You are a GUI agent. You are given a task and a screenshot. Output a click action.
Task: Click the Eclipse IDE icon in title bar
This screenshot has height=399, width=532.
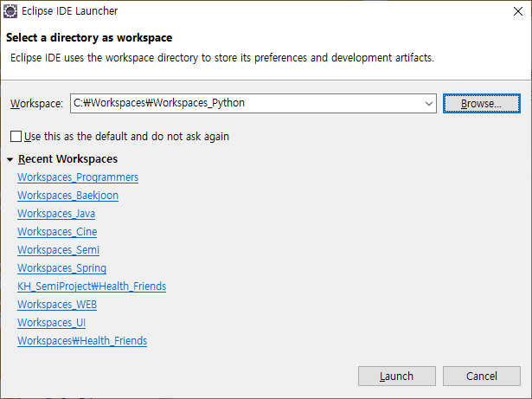coord(10,11)
